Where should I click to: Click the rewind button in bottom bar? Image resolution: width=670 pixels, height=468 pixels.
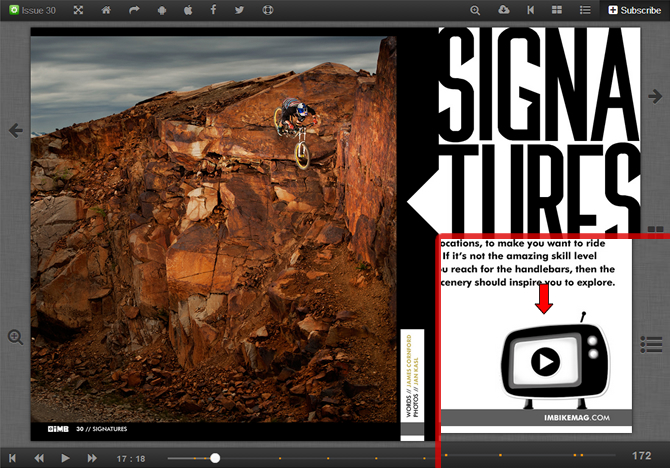pos(39,458)
